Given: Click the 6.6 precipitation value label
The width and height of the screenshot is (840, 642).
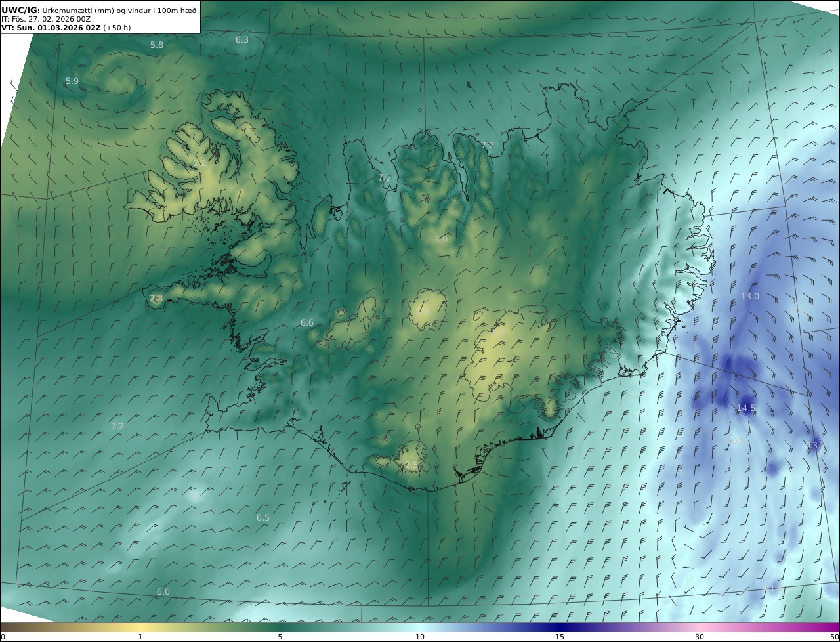Looking at the screenshot, I should tap(307, 323).
